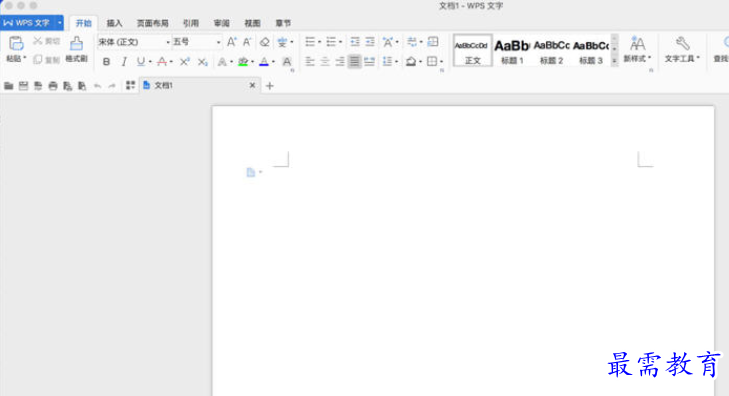729x396 pixels.
Task: Open the 页面布局 ribbon tab
Action: click(x=152, y=23)
